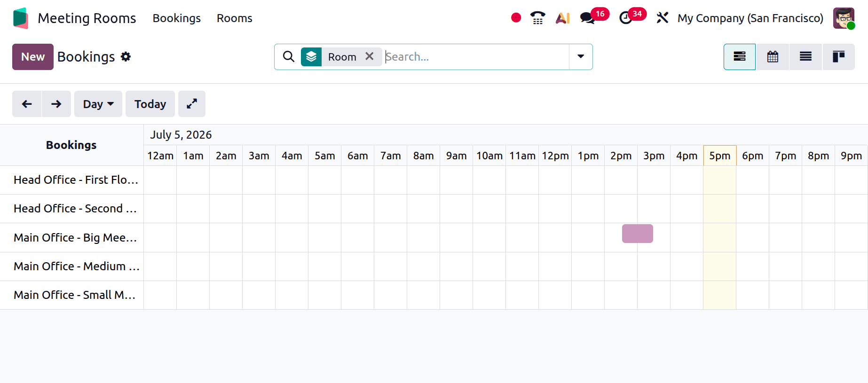Image resolution: width=868 pixels, height=383 pixels.
Task: Expand Gantt rows with arrows button
Action: coord(192,104)
